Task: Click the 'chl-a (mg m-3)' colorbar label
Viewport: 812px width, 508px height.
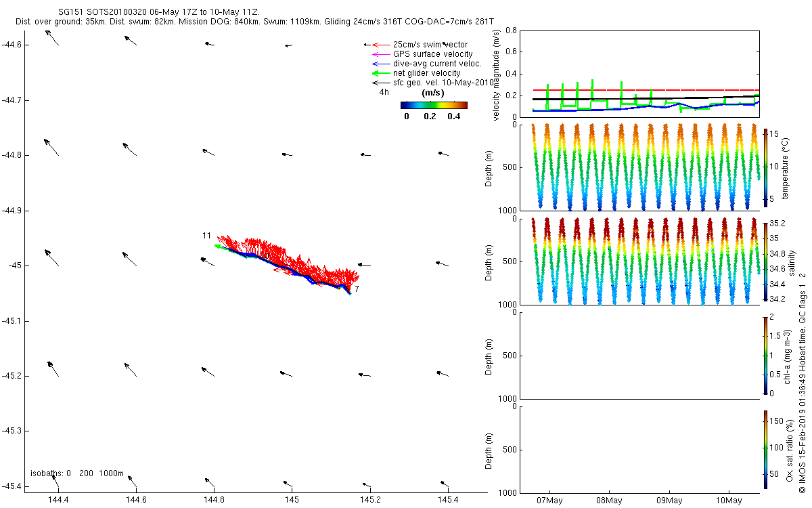Action: click(786, 355)
